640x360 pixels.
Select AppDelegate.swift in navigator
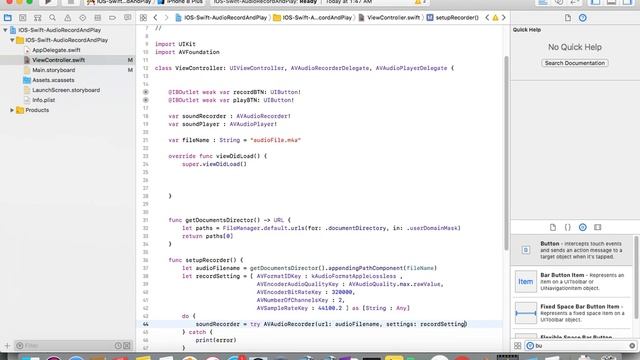pos(56,50)
